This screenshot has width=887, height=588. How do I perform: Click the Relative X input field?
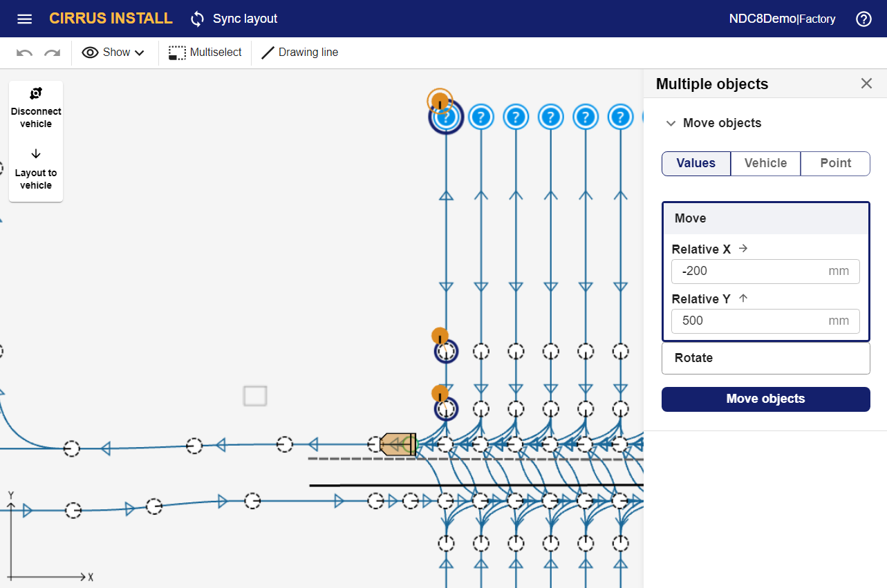tap(752, 272)
